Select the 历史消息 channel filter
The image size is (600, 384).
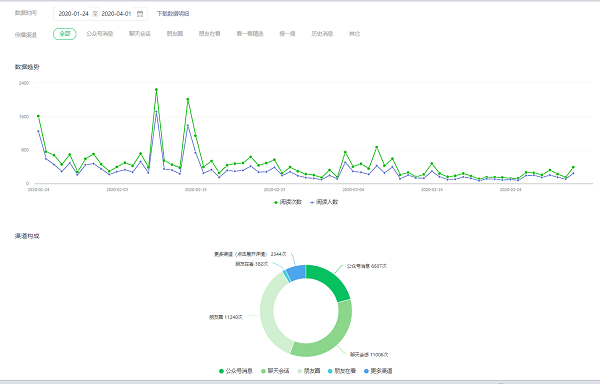[x=322, y=34]
